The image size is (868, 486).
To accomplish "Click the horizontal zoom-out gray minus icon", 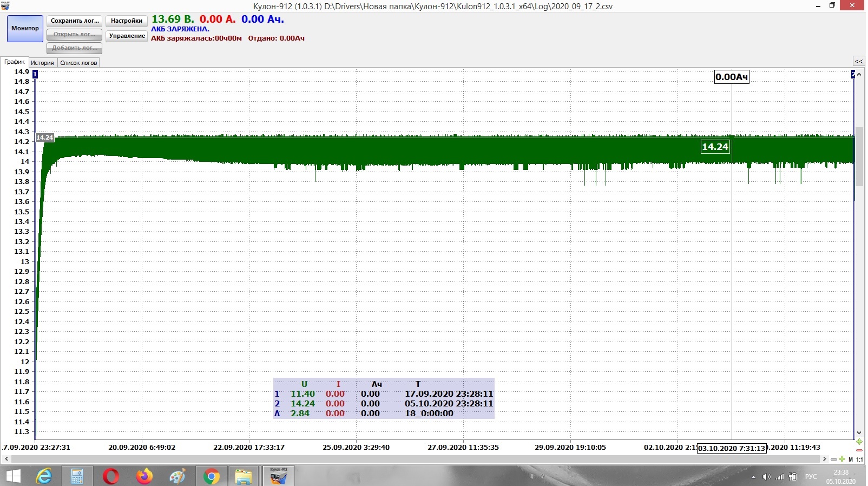I will [834, 459].
